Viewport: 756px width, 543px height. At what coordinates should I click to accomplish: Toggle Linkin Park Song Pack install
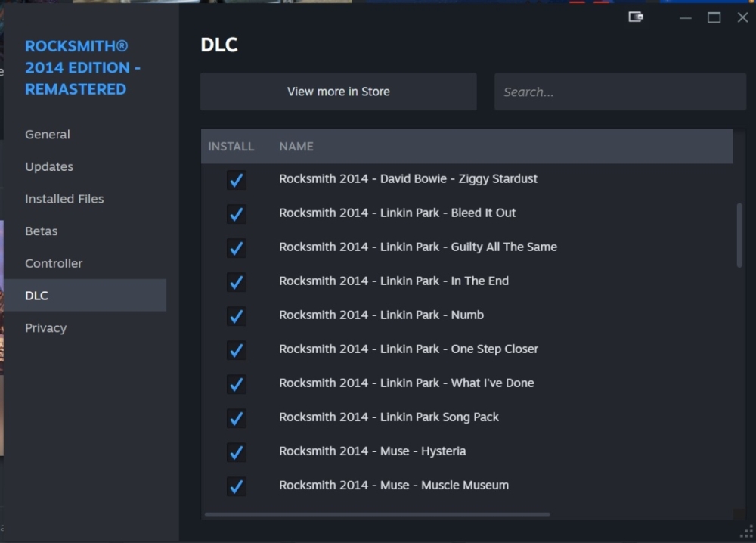click(236, 418)
